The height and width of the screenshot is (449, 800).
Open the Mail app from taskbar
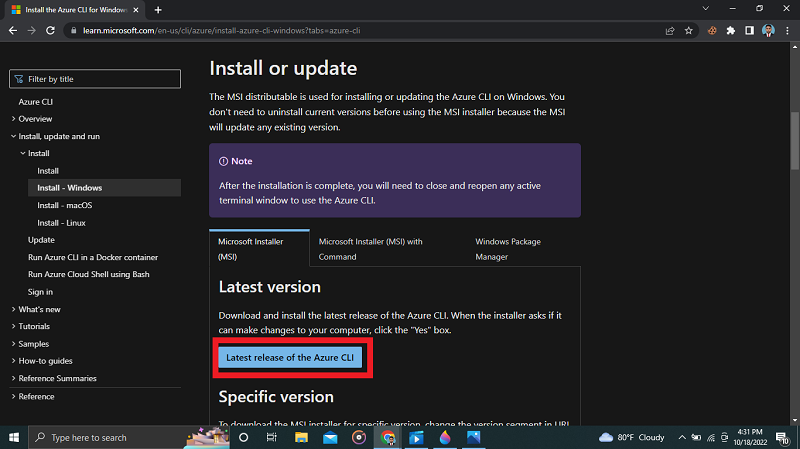tap(330, 437)
